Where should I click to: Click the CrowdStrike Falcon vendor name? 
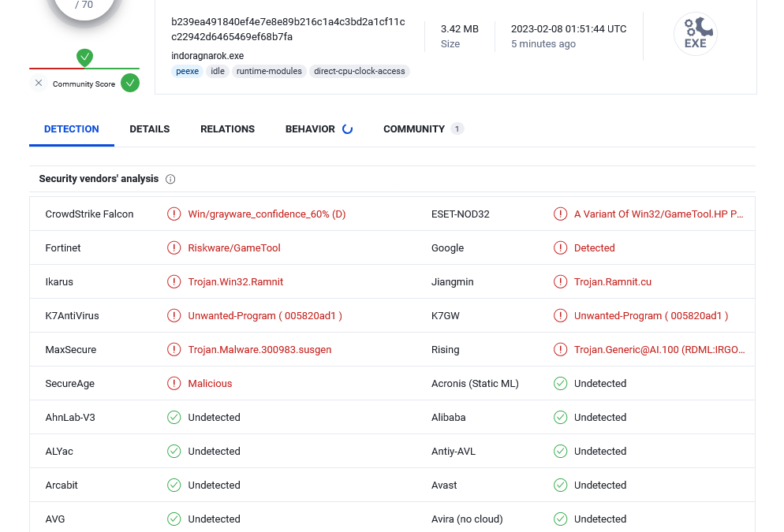click(x=89, y=214)
